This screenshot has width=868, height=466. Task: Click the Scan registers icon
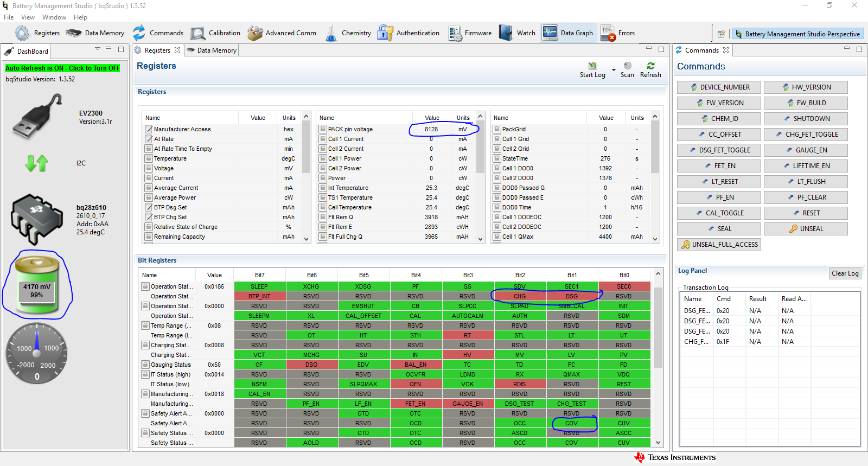click(628, 66)
